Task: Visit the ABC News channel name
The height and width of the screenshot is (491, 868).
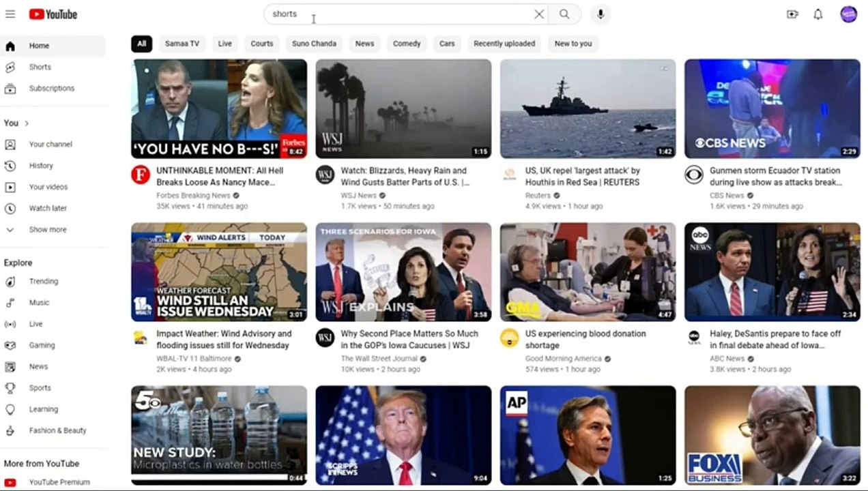Action: click(727, 359)
